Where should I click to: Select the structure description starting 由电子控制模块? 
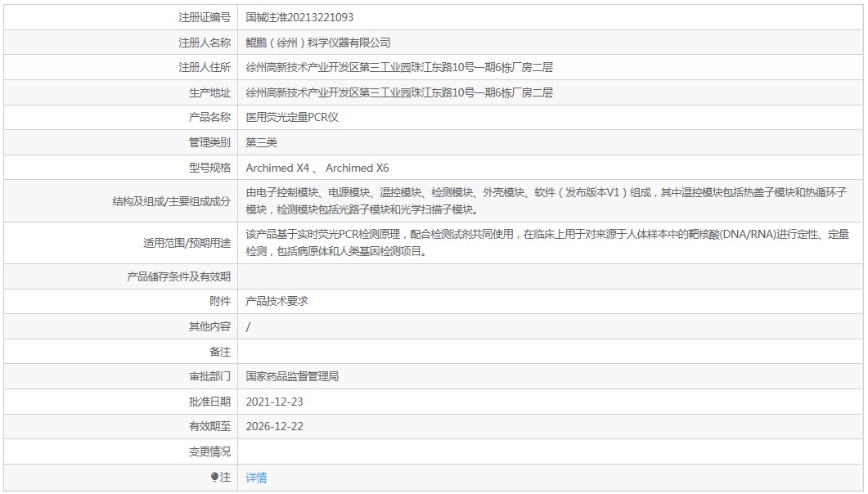tap(546, 201)
